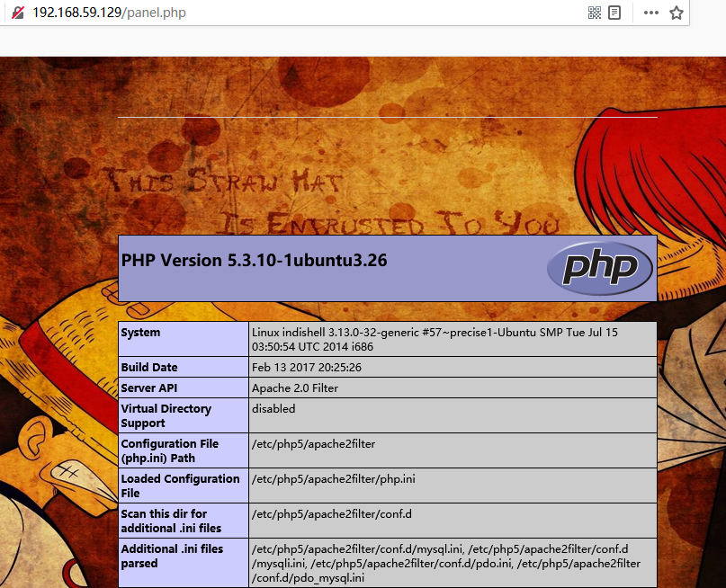Select the Feb 13 2017 20:25:26 value

click(307, 368)
